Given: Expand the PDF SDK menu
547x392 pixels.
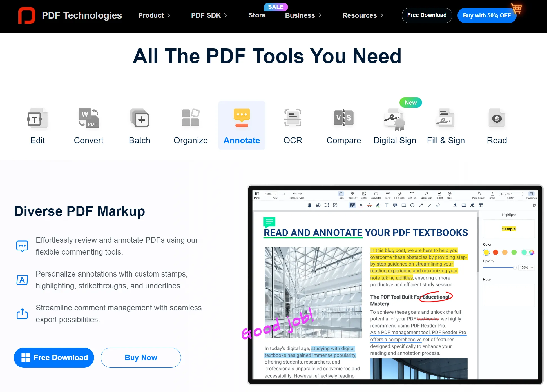Looking at the screenshot, I should click(209, 15).
